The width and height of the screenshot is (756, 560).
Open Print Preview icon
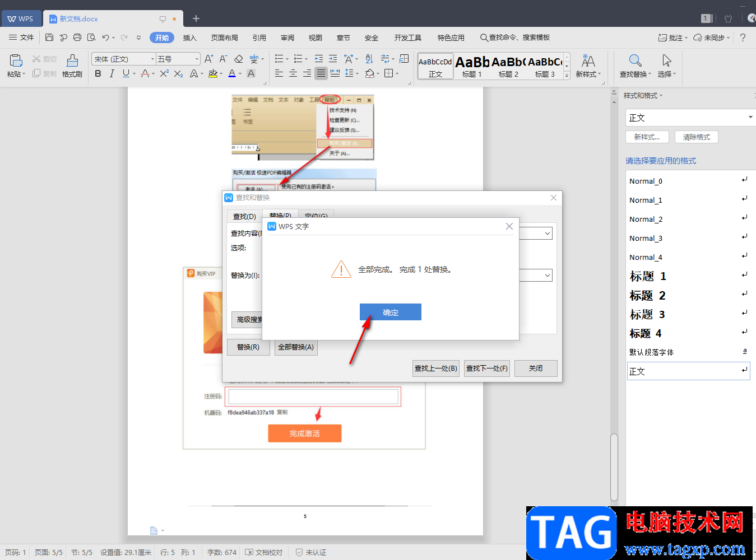(91, 38)
